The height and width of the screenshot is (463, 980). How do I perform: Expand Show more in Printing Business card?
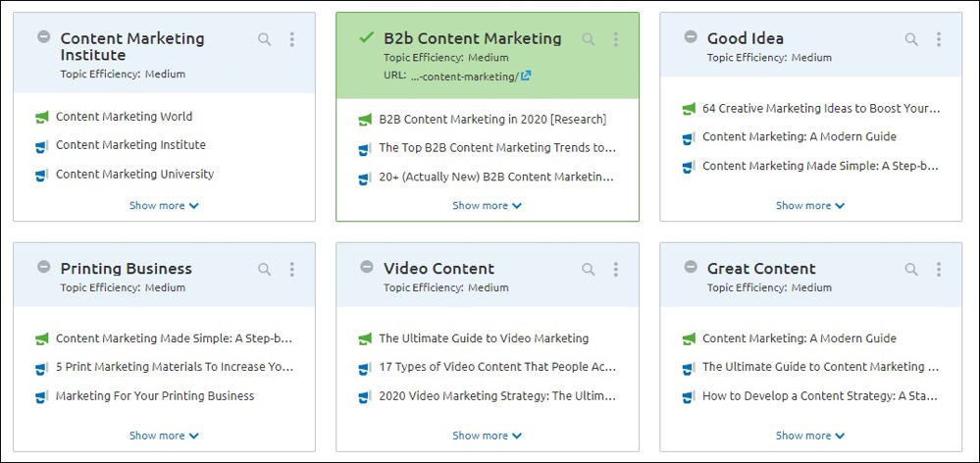164,436
